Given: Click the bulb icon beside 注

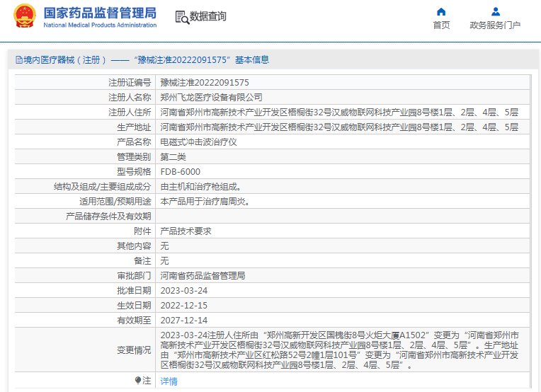Looking at the screenshot, I should coord(137,380).
